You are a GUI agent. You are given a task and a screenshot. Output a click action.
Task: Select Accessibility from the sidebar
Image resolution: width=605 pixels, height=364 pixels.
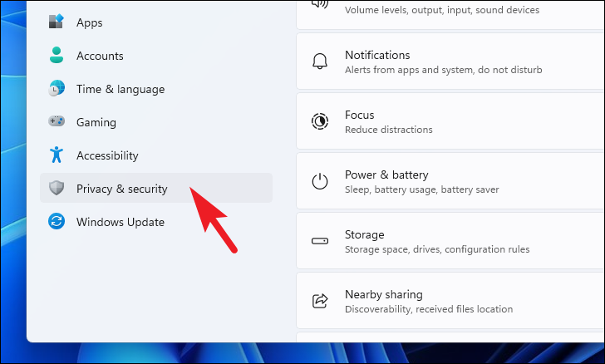point(156,155)
